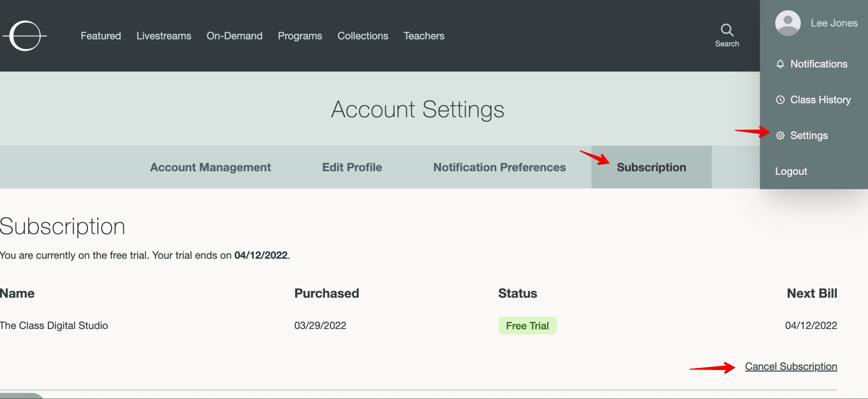Click the Search magnifier icon
The height and width of the screenshot is (399, 868).
pos(727,30)
